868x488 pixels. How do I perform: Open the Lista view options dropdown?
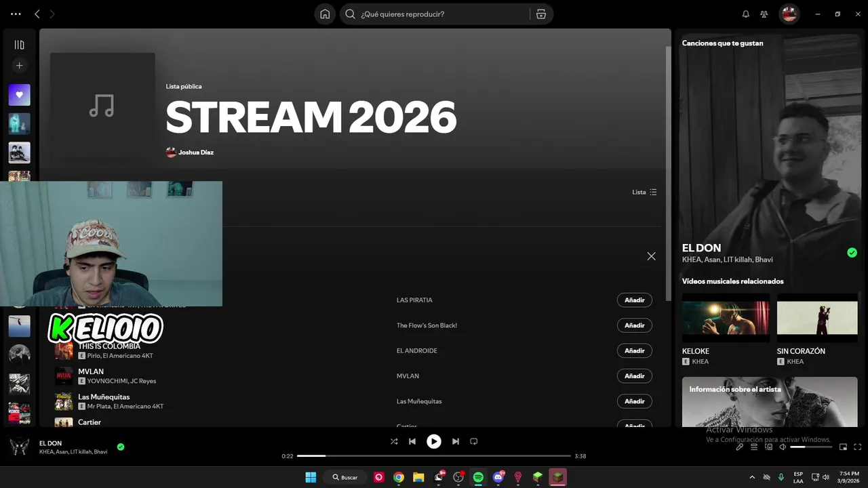[644, 192]
